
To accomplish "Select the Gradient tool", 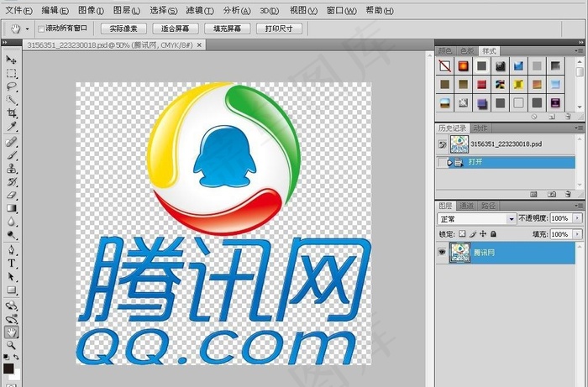I will coord(11,208).
